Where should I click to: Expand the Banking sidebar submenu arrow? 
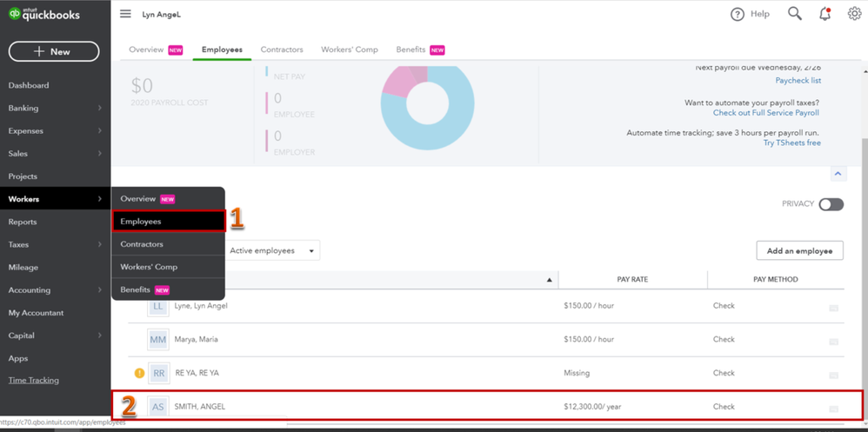point(100,108)
